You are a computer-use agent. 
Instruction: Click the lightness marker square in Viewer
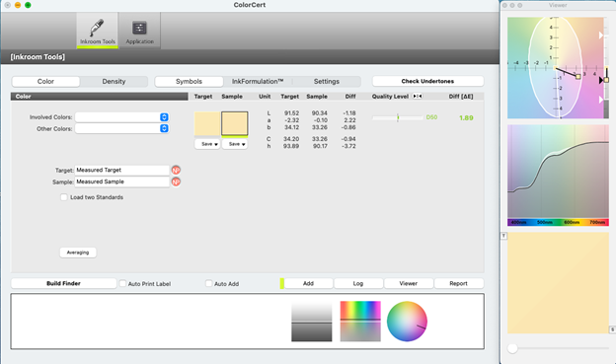point(606,80)
